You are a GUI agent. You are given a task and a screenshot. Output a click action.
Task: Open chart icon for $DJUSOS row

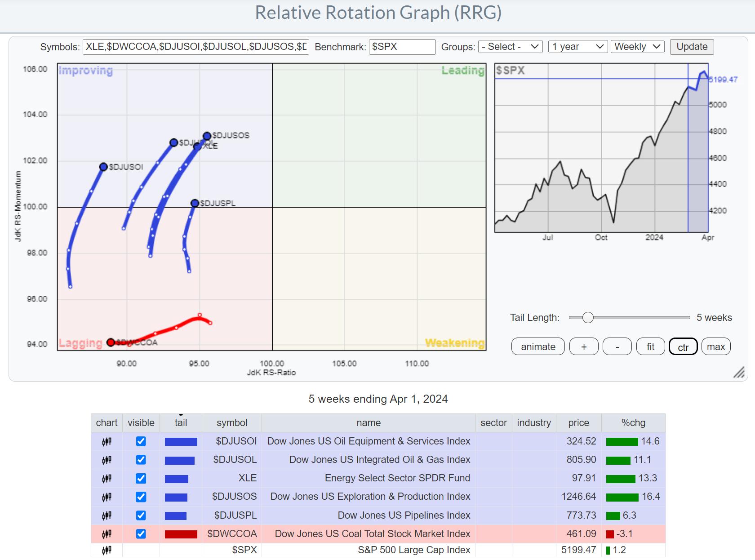point(107,497)
